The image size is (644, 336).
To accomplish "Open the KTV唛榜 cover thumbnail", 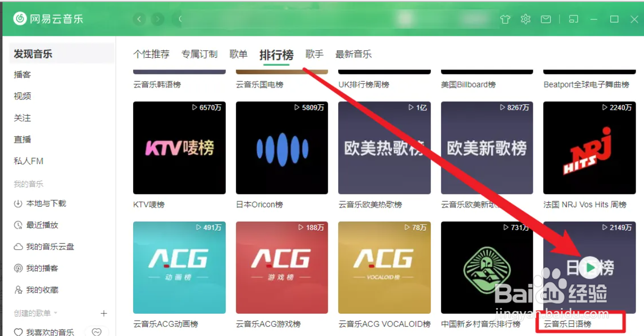I will 179,148.
